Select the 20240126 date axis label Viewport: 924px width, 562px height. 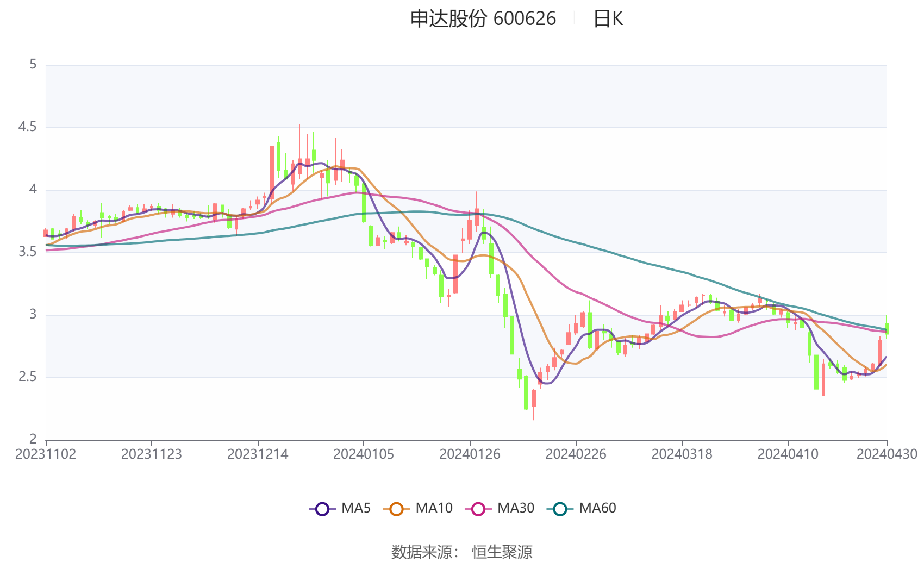(470, 454)
